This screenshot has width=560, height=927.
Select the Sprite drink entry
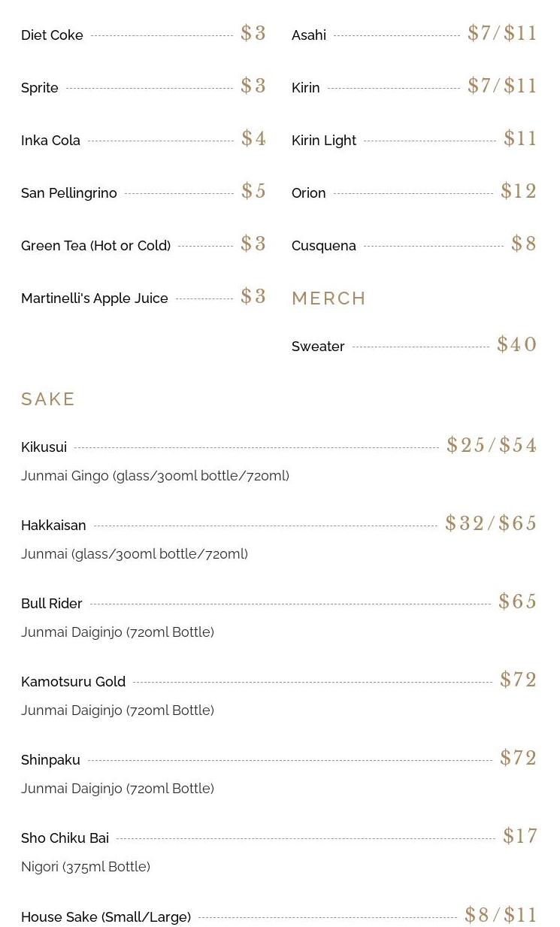(x=40, y=88)
